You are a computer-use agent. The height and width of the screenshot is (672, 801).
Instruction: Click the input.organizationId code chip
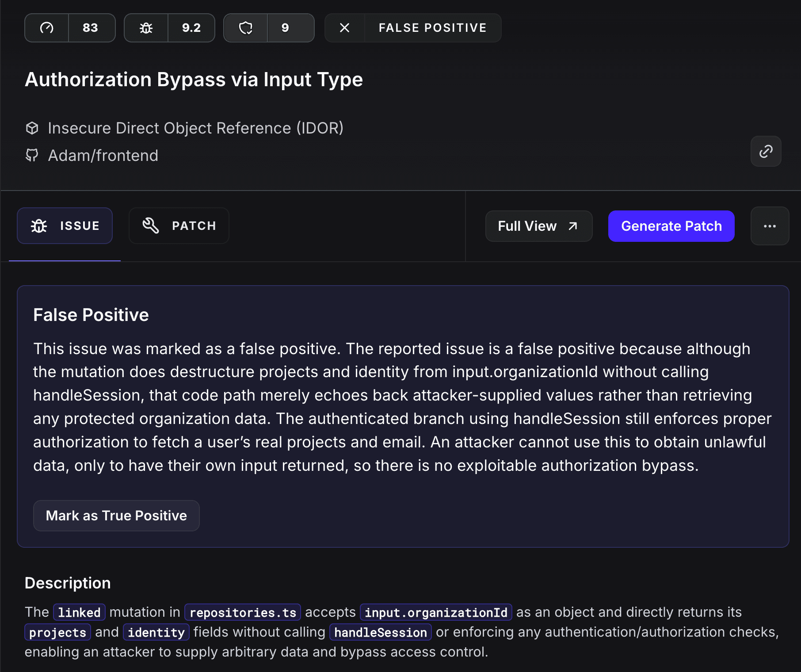pyautogui.click(x=435, y=612)
